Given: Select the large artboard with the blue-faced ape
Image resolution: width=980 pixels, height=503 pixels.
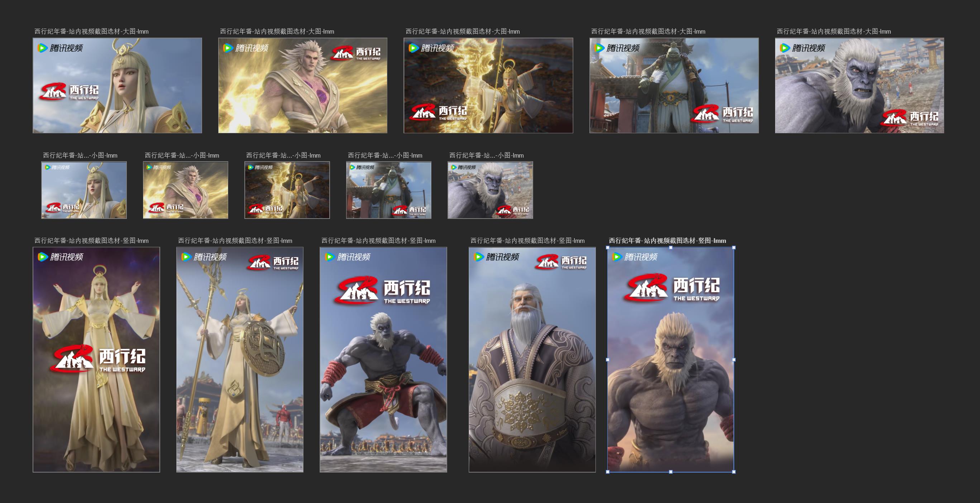Looking at the screenshot, I should pyautogui.click(x=859, y=85).
